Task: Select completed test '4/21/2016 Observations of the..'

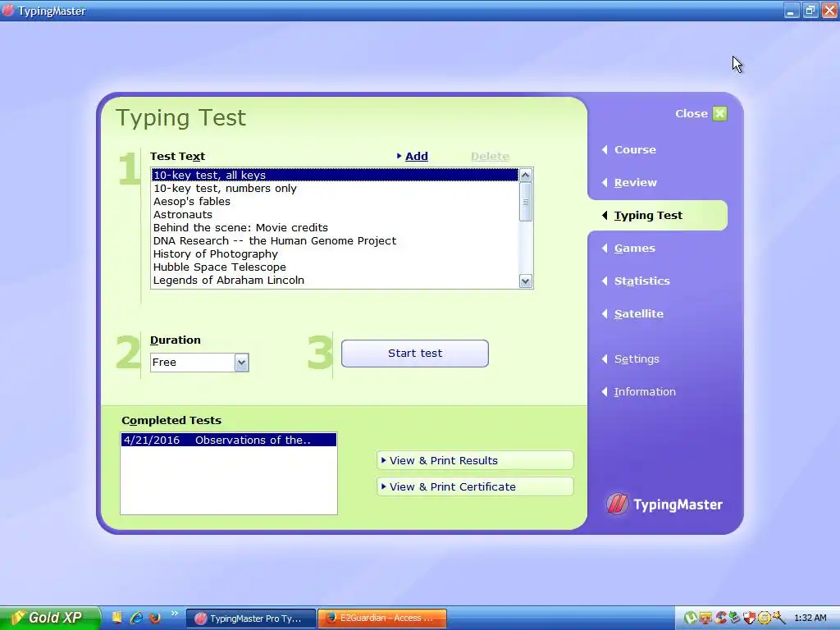Action: 229,440
